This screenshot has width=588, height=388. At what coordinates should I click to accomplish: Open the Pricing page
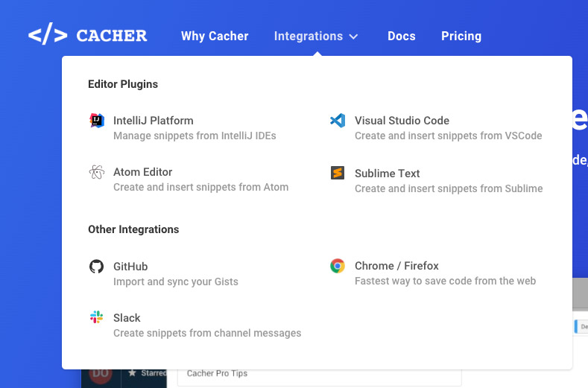pyautogui.click(x=461, y=36)
